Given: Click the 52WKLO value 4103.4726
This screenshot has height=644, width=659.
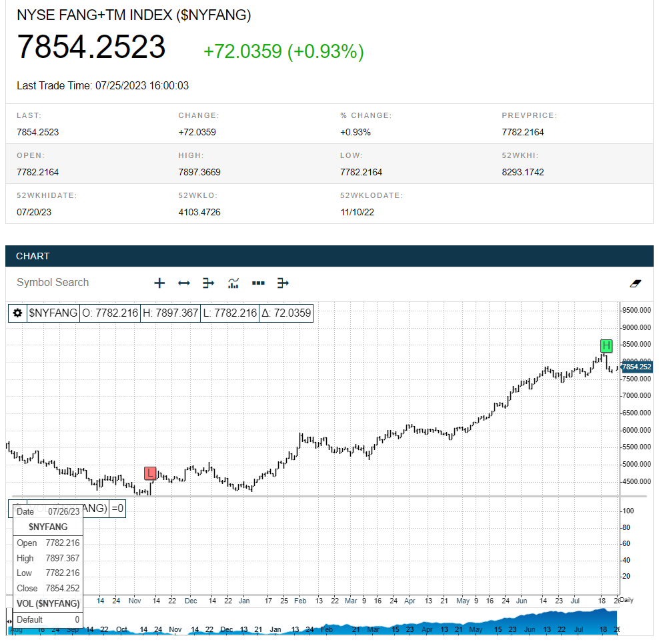Looking at the screenshot, I should [199, 212].
